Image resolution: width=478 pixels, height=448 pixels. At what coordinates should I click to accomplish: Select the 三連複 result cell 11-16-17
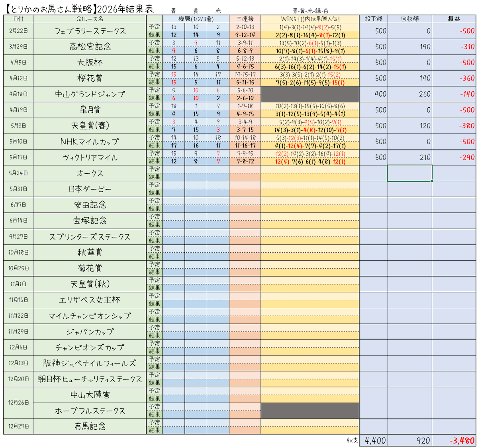(x=245, y=145)
